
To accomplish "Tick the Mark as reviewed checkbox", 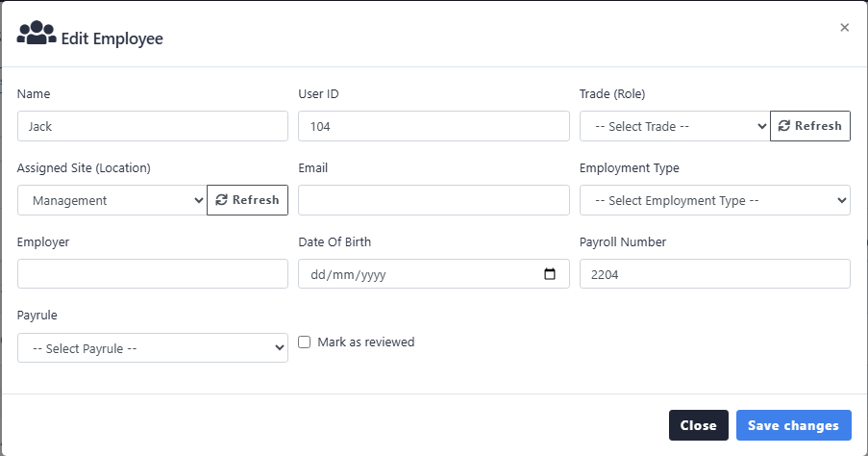I will tap(305, 342).
